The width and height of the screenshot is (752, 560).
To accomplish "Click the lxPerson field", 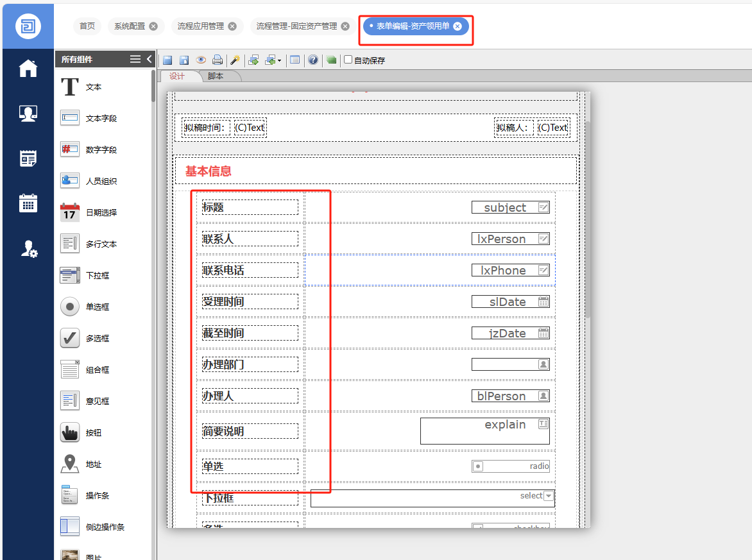I will (x=510, y=239).
